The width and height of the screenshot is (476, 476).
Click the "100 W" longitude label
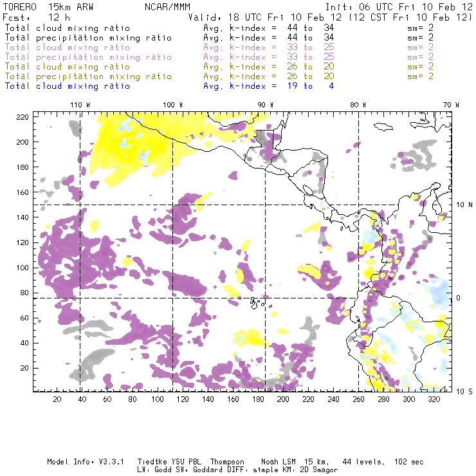coord(173,105)
